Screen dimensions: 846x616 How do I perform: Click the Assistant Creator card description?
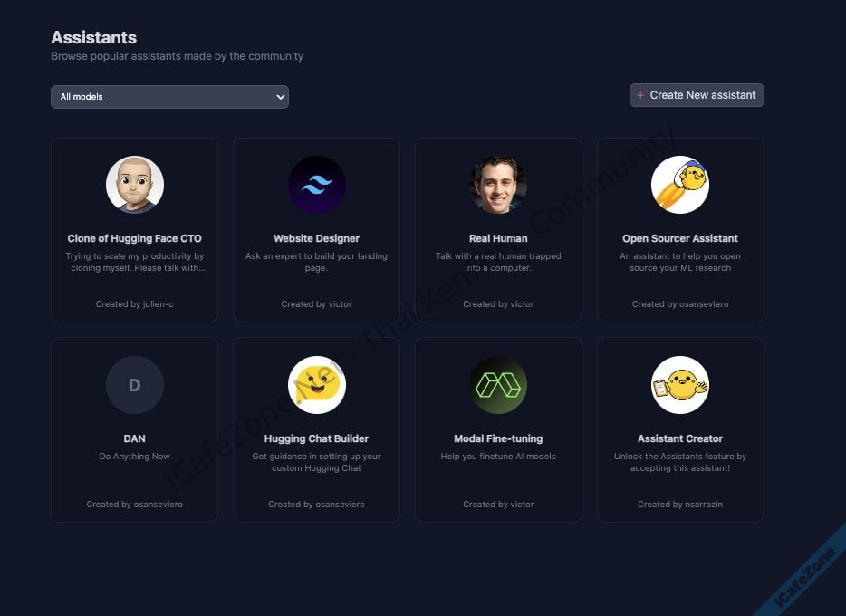click(680, 462)
